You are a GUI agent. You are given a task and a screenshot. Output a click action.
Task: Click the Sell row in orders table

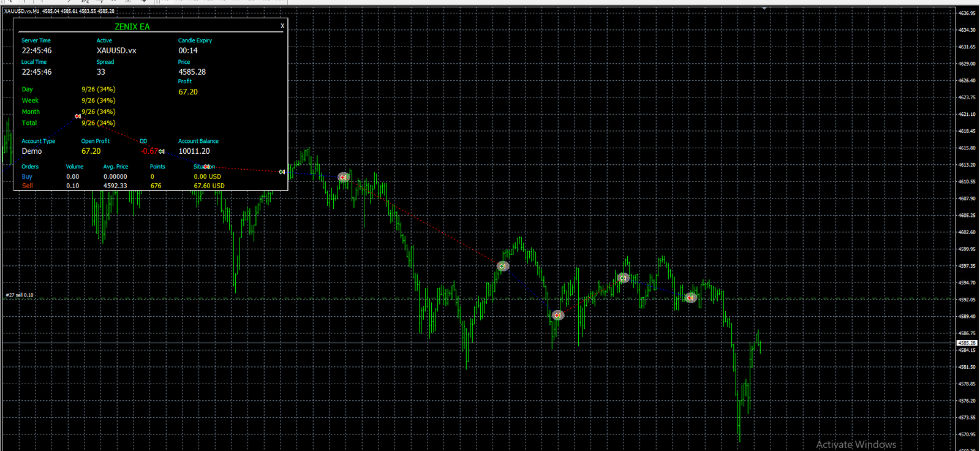(x=123, y=186)
